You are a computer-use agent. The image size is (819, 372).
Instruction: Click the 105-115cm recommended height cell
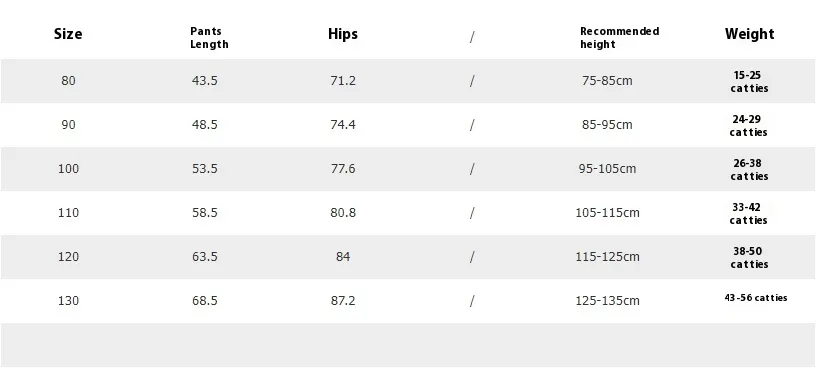click(x=607, y=213)
